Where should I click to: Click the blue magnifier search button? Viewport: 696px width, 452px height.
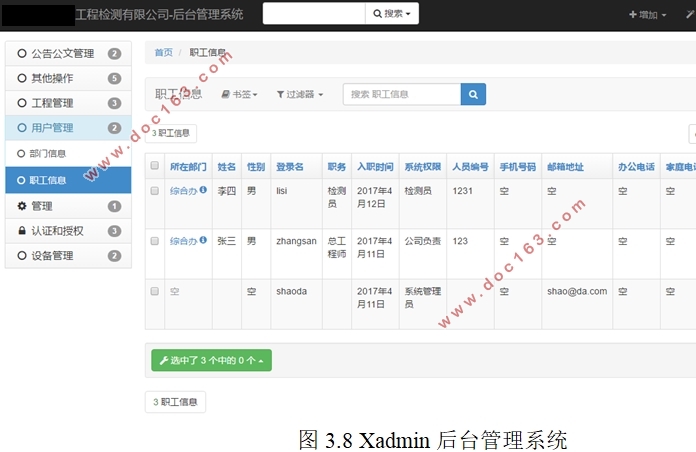pyautogui.click(x=473, y=94)
